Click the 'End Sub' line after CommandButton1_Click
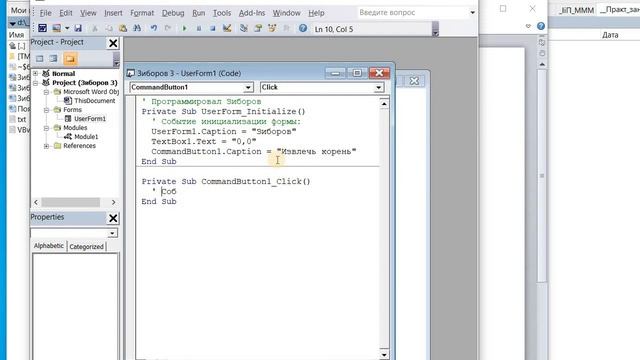640x360 pixels. 159,202
